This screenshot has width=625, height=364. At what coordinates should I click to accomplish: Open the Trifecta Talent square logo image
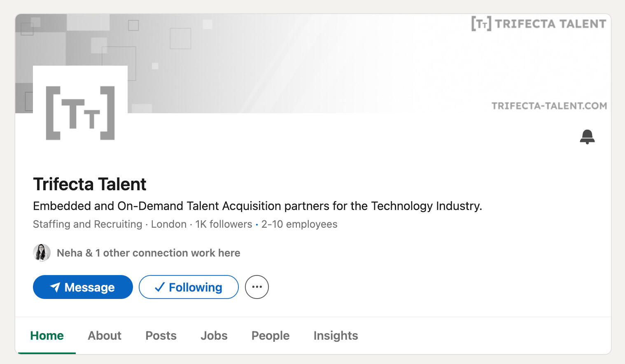point(80,113)
